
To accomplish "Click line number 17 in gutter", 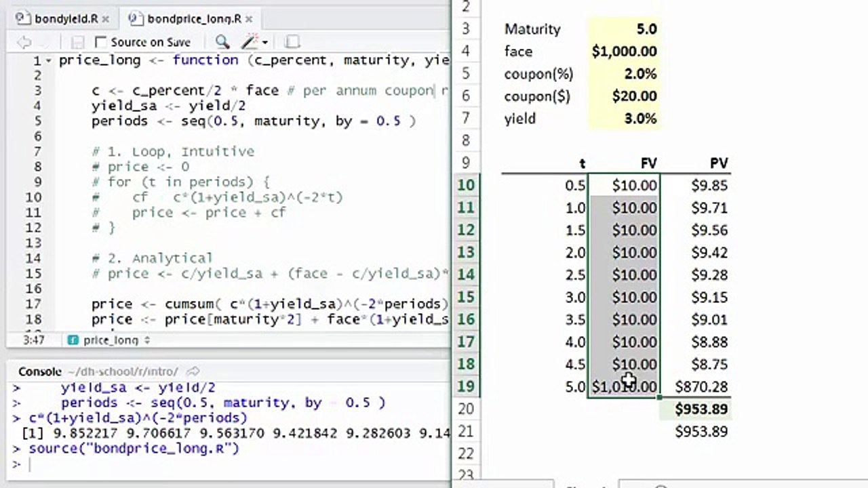I will coord(34,304).
